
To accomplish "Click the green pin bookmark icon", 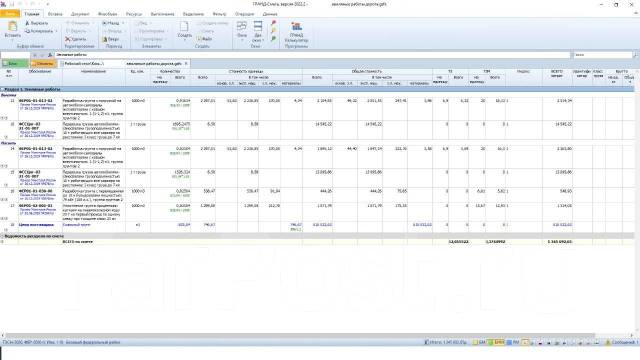I will coord(273,39).
